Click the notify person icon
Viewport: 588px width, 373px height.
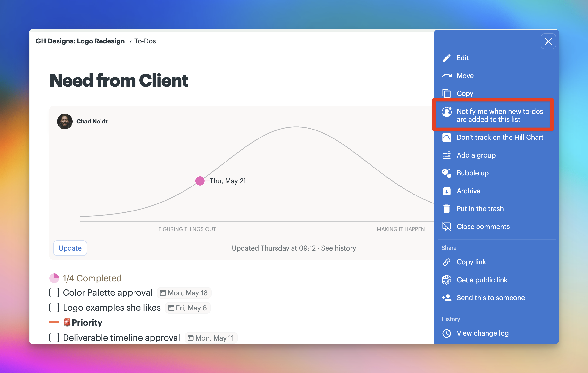click(447, 112)
